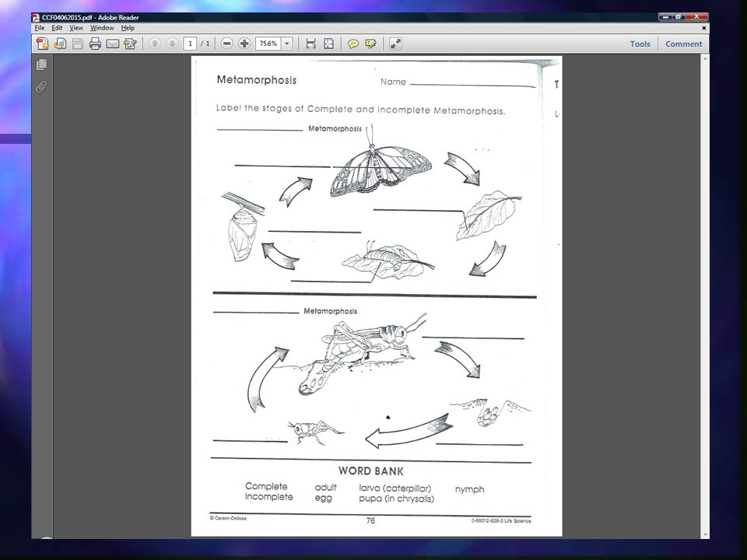Switch to read mode view
747x560 pixels.
pyautogui.click(x=395, y=44)
